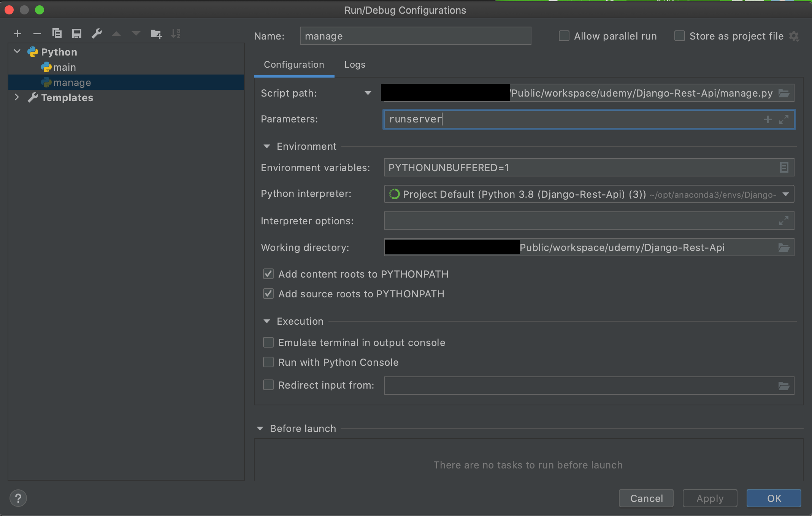812x516 pixels.
Task: Switch to the Logs tab
Action: tap(354, 65)
